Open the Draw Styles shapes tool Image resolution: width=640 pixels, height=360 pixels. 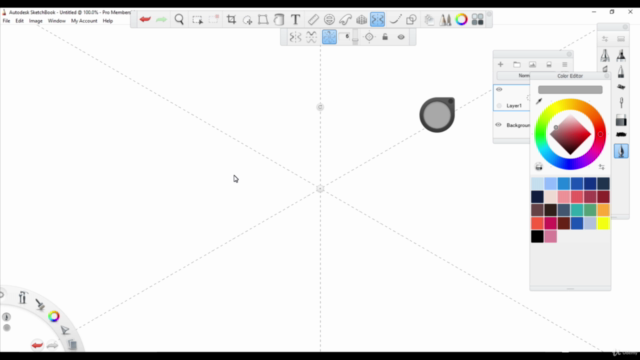411,19
